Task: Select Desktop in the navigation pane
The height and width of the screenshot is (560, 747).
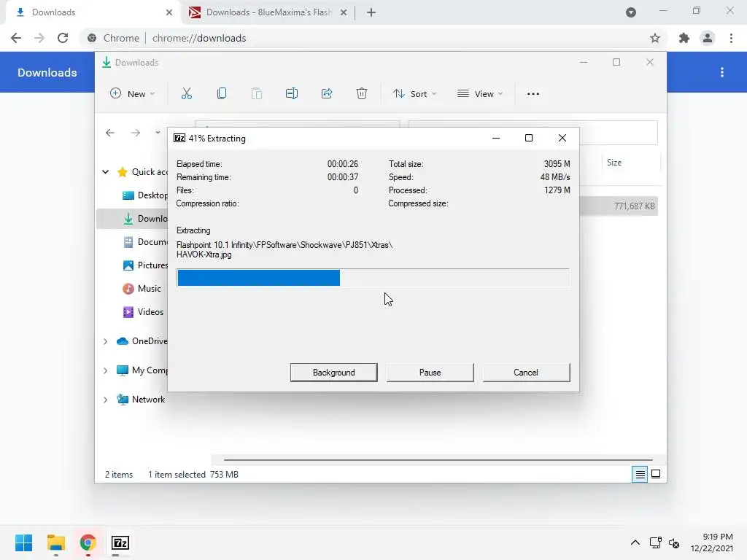Action: [145, 195]
